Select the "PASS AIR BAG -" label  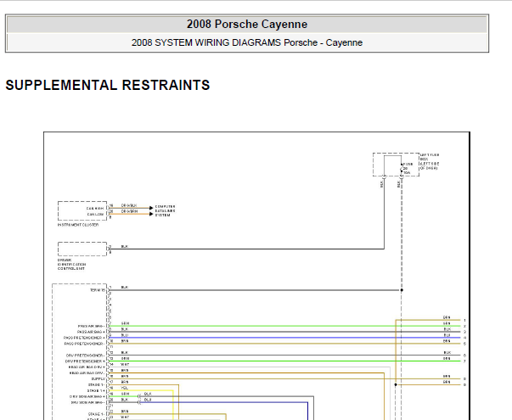91,326
